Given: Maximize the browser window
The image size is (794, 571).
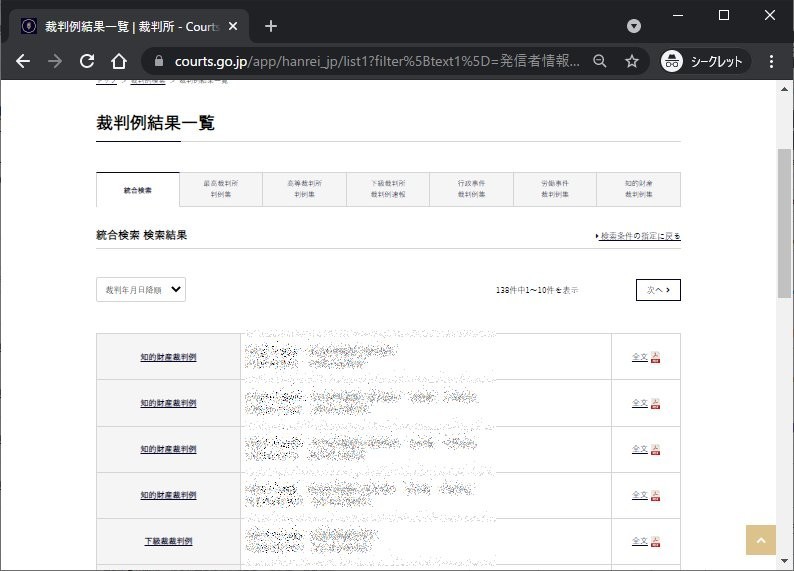Looking at the screenshot, I should pyautogui.click(x=724, y=15).
